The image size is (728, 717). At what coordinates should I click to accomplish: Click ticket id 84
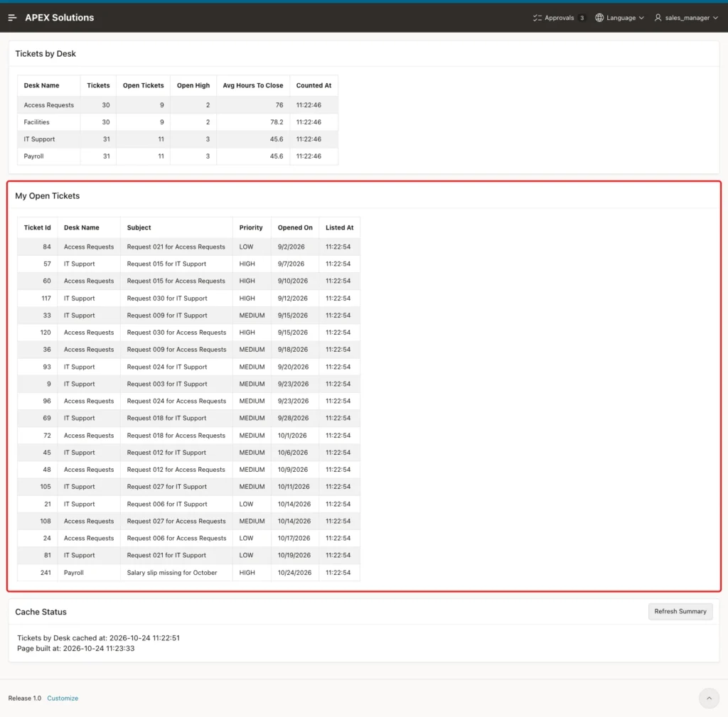47,247
